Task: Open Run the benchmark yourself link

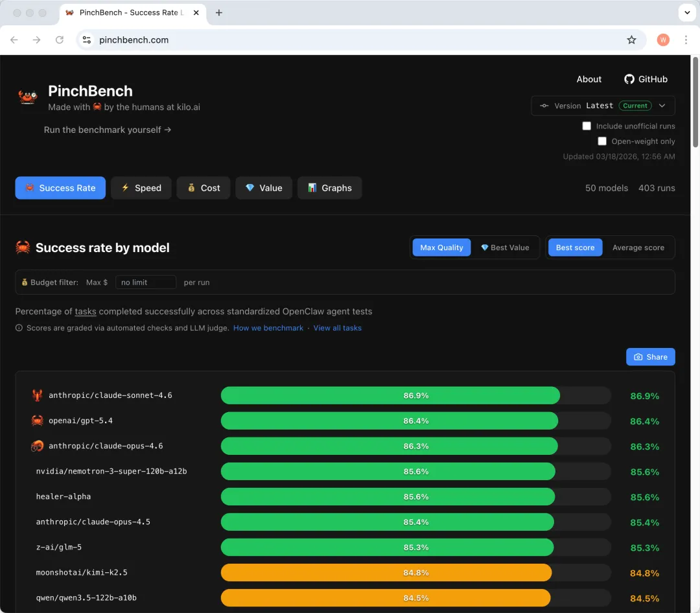Action: coord(107,130)
